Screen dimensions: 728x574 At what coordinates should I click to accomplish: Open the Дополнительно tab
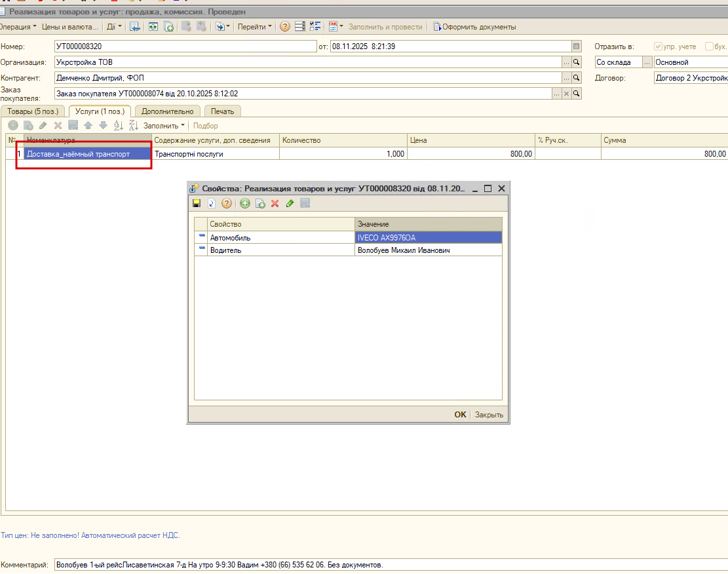[168, 111]
